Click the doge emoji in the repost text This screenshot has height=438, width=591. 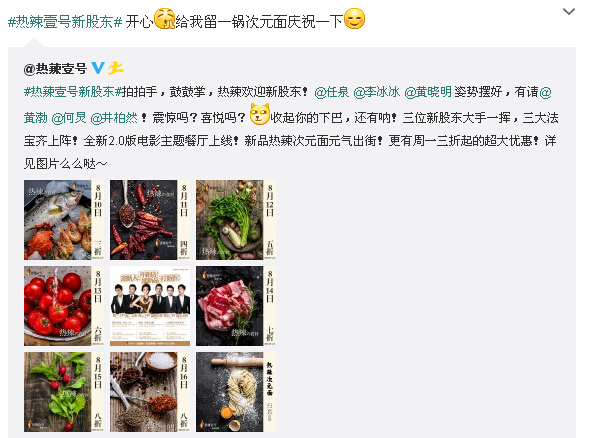click(x=260, y=114)
